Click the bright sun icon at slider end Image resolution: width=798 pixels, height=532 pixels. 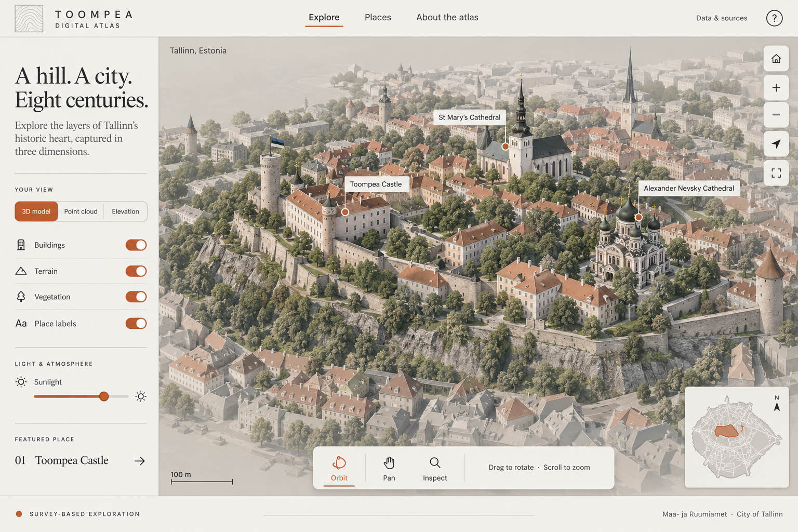(141, 396)
